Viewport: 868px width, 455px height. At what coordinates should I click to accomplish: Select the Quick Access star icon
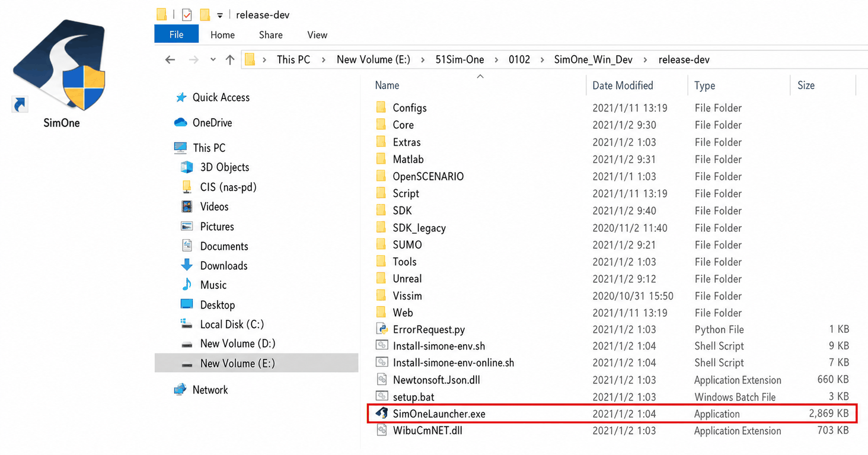point(181,97)
